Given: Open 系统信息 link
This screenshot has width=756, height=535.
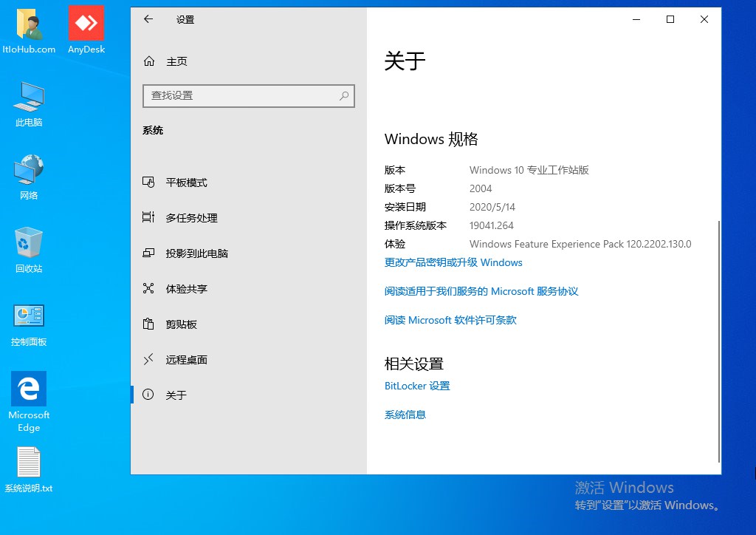Looking at the screenshot, I should pos(405,415).
